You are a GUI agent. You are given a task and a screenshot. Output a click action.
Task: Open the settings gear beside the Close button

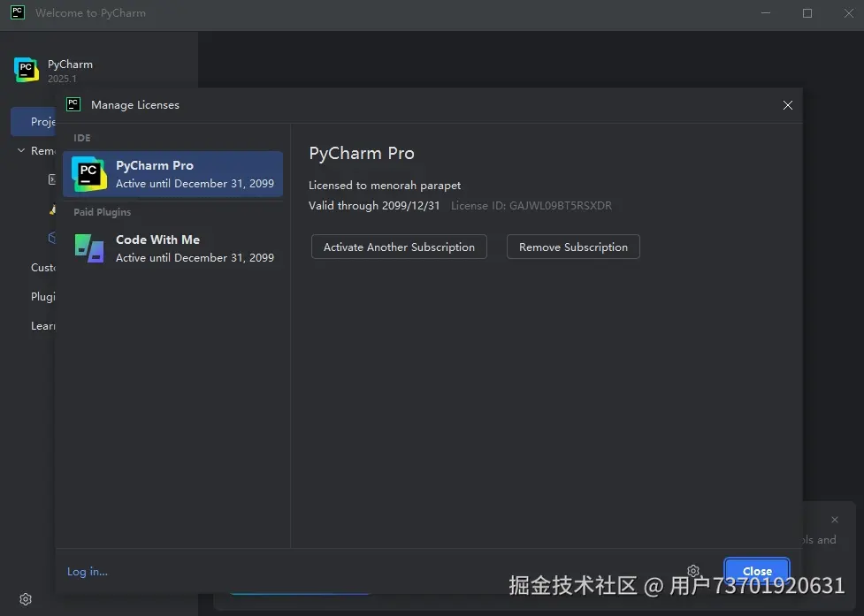693,570
